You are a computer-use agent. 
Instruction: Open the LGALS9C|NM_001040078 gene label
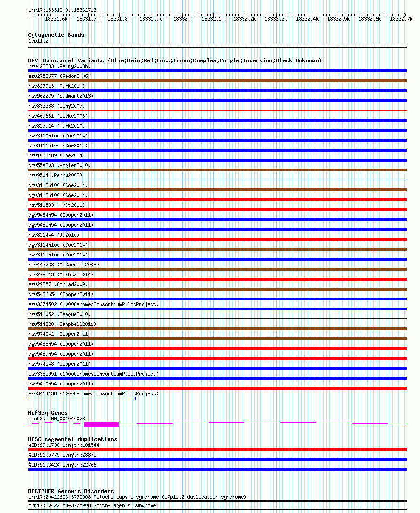click(x=57, y=419)
